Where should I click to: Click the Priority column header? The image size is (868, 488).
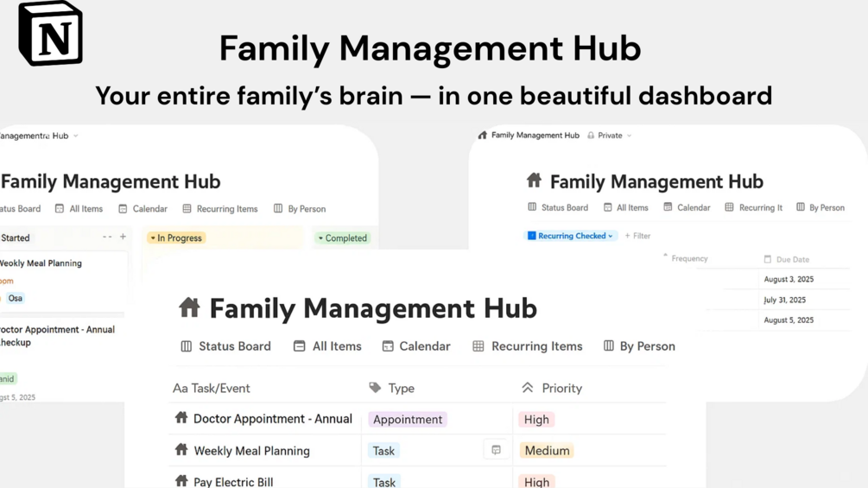point(552,388)
